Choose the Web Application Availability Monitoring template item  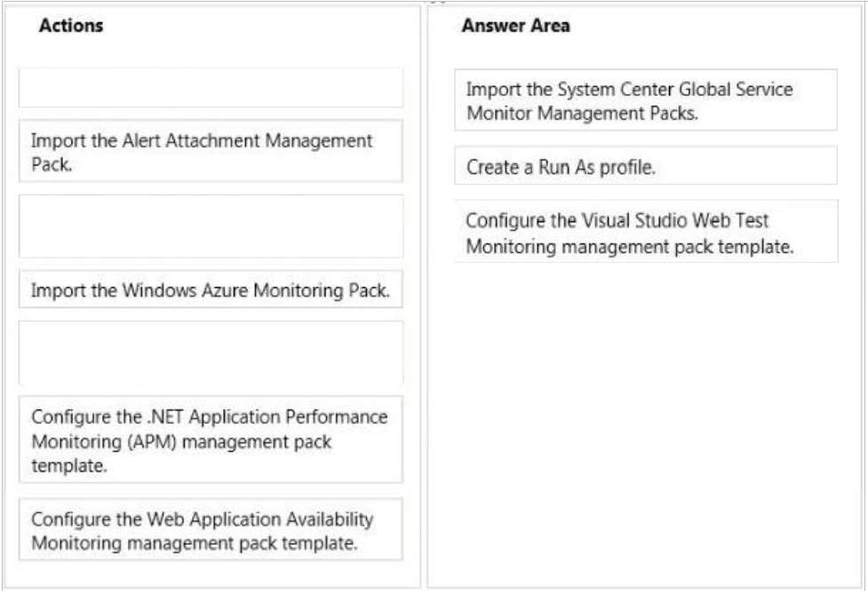pyautogui.click(x=211, y=530)
